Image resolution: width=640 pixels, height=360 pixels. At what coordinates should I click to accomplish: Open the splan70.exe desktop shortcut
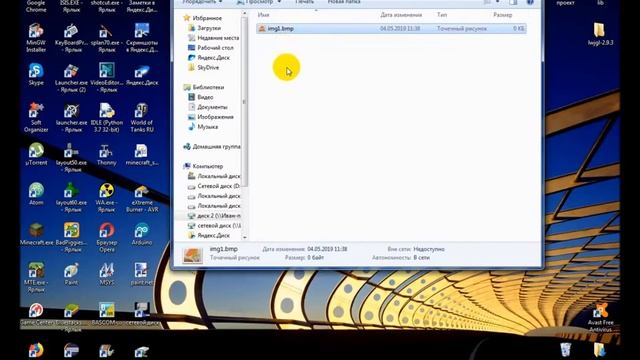pyautogui.click(x=107, y=38)
